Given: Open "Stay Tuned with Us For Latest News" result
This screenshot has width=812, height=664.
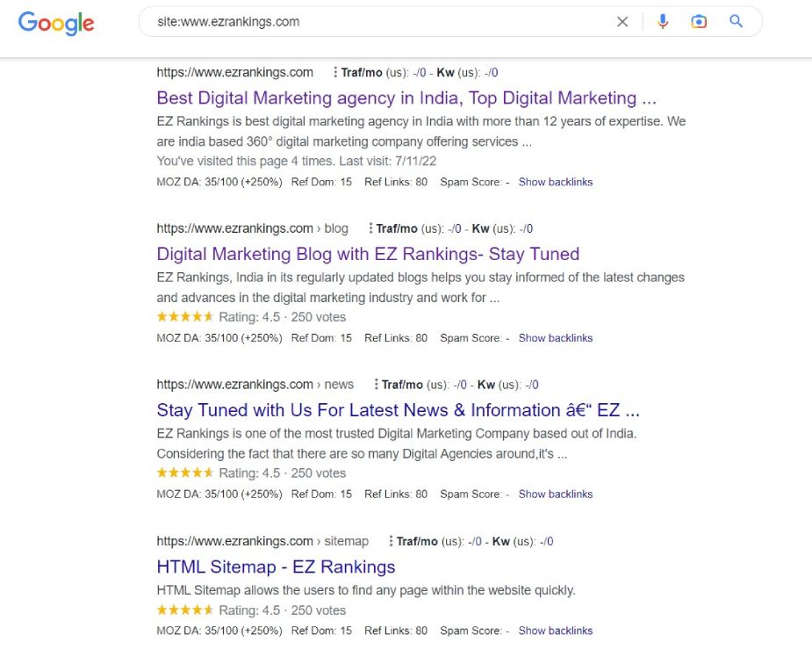Looking at the screenshot, I should coord(398,410).
